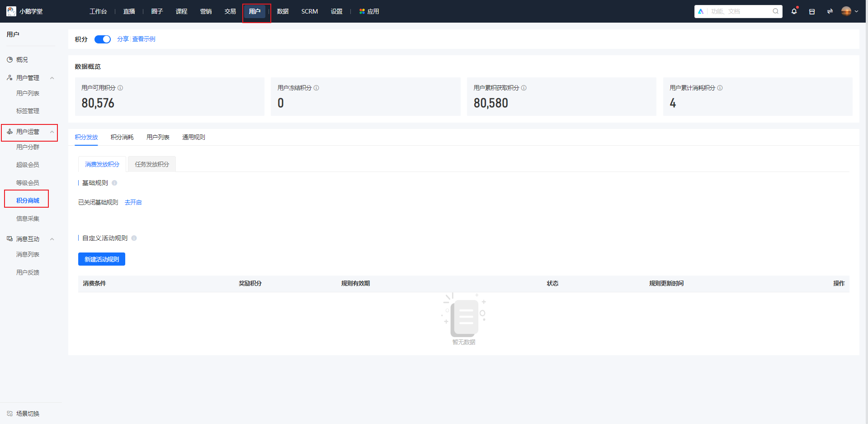Select the 任务发放积分 sub-tab

coord(152,164)
